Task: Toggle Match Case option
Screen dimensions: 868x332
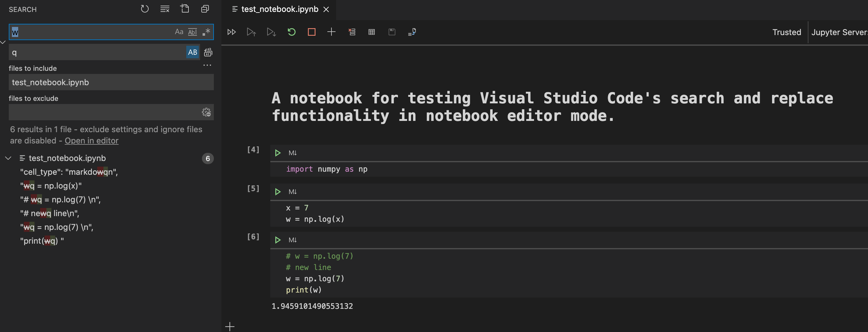Action: point(179,32)
